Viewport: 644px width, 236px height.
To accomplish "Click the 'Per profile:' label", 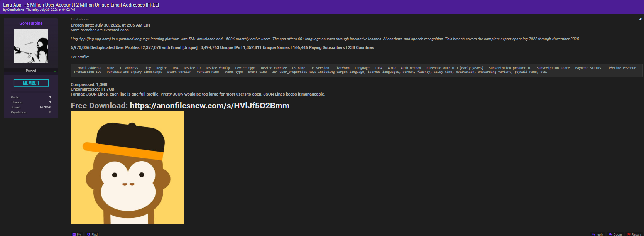I will coord(80,57).
